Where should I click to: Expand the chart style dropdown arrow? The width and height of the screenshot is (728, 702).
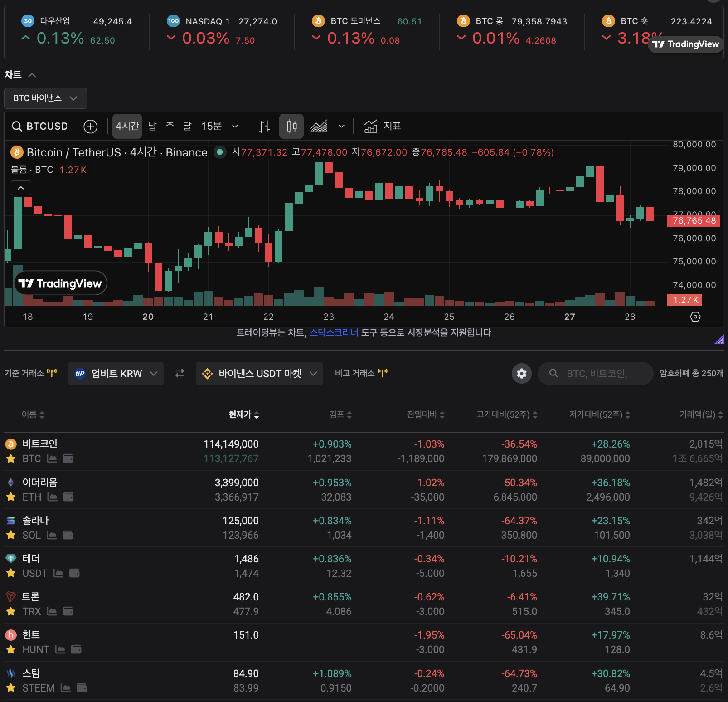pos(341,126)
